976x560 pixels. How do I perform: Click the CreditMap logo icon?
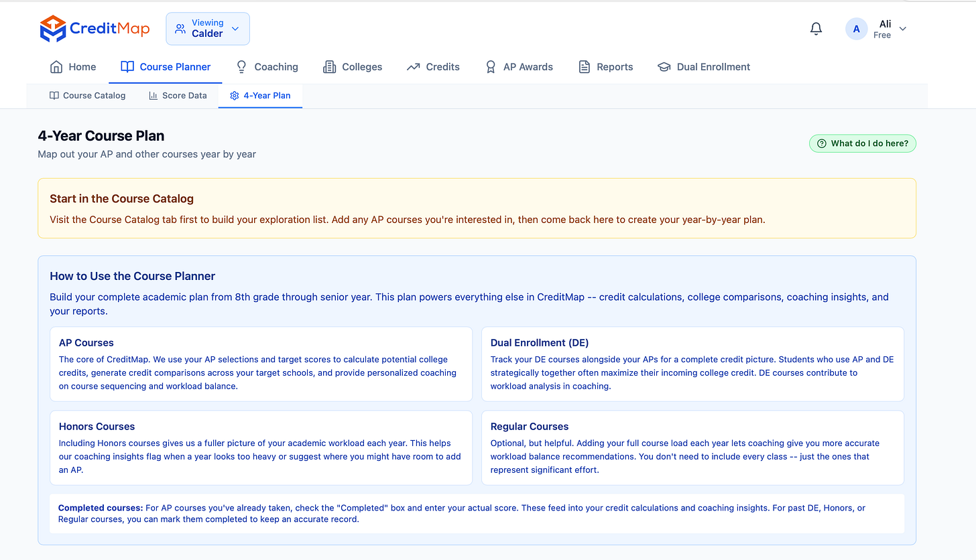tap(53, 29)
